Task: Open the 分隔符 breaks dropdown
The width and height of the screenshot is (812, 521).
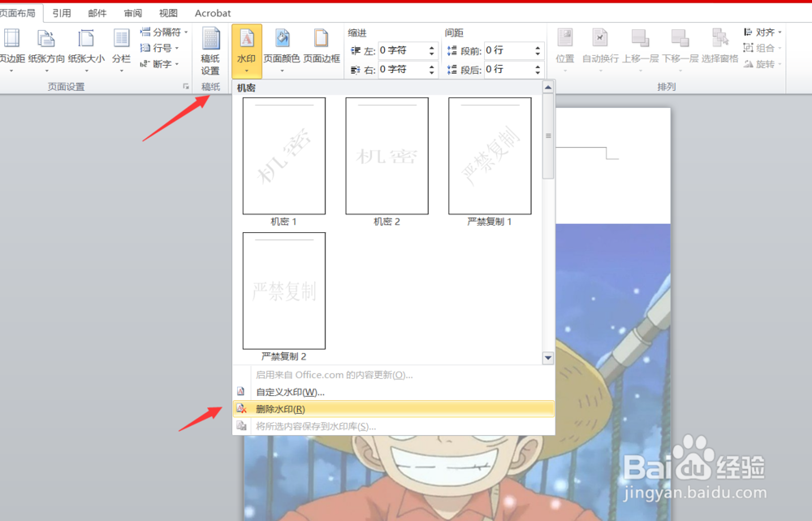Action: coord(164,32)
